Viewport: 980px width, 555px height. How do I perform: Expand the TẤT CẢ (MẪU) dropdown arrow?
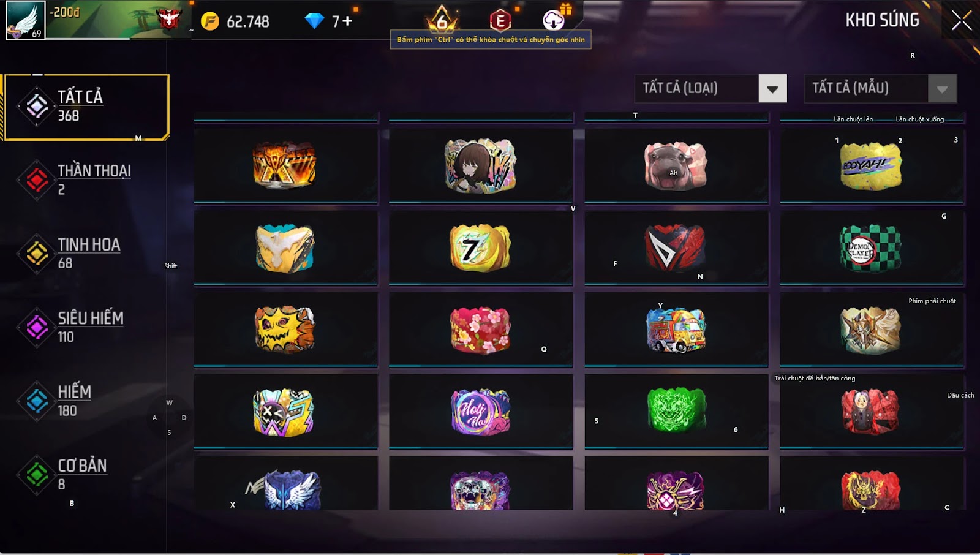click(942, 89)
